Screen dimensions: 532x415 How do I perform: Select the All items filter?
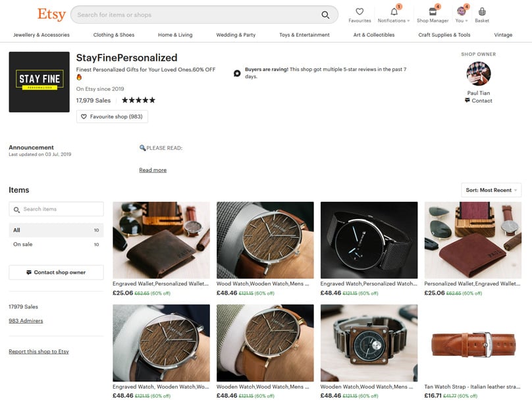(x=18, y=230)
